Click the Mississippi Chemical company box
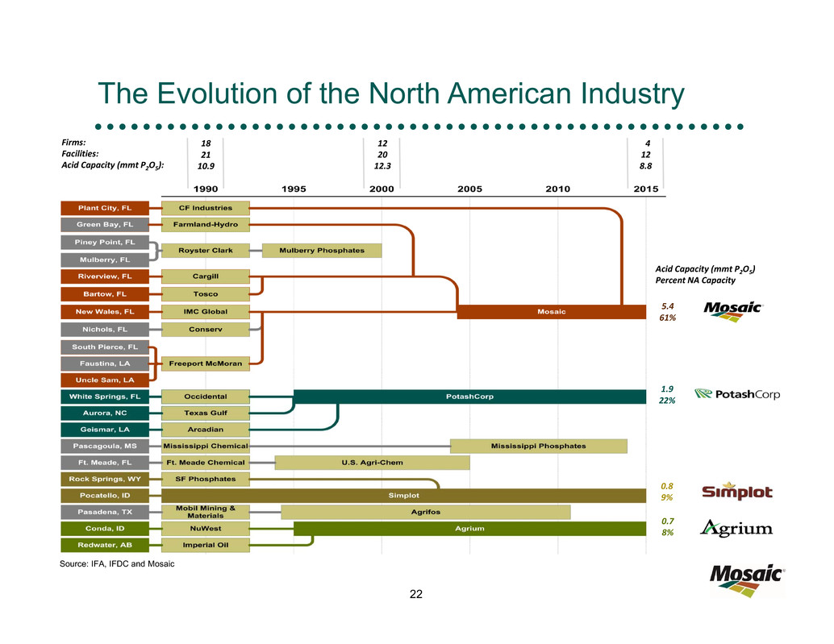 point(206,446)
